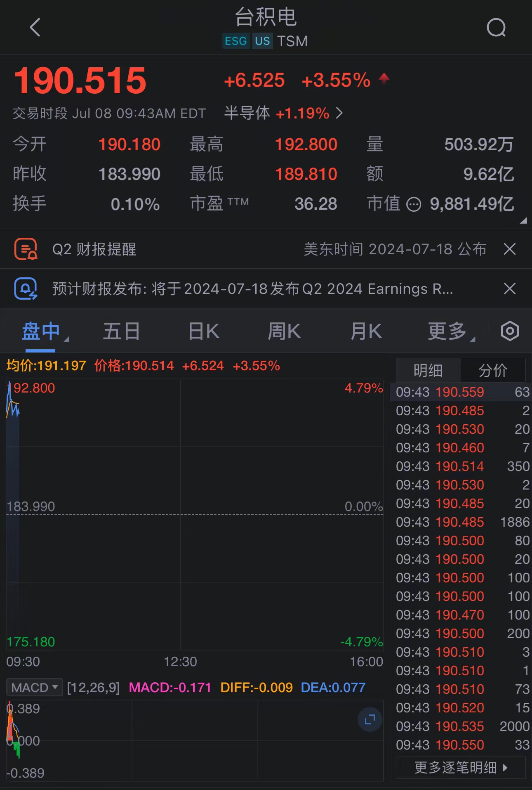532x790 pixels.
Task: Tap the 最低 value 189.810
Action: coord(306,174)
